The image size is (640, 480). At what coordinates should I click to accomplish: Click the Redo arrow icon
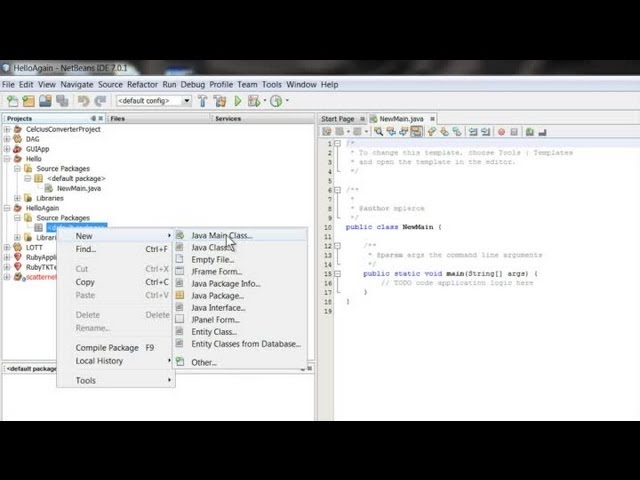pos(100,101)
